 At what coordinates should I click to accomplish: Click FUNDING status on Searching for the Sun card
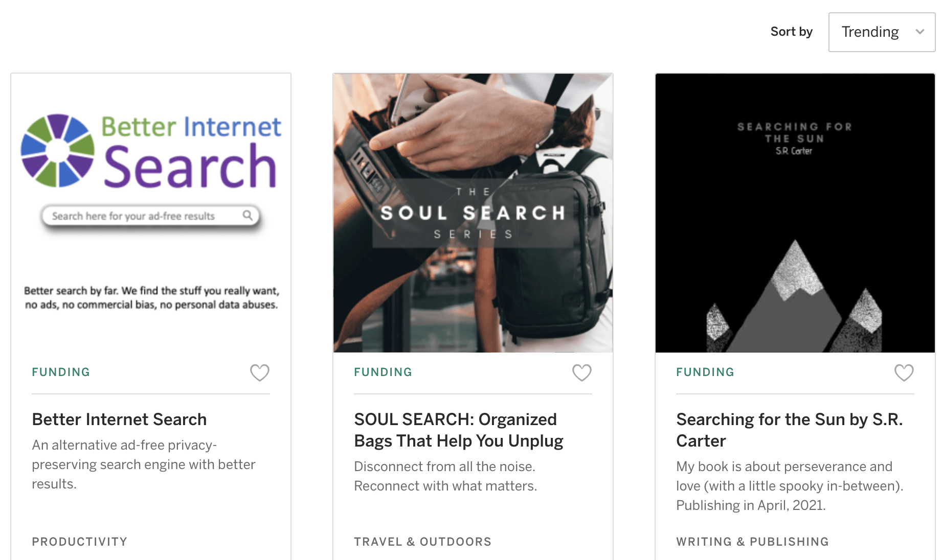point(705,372)
